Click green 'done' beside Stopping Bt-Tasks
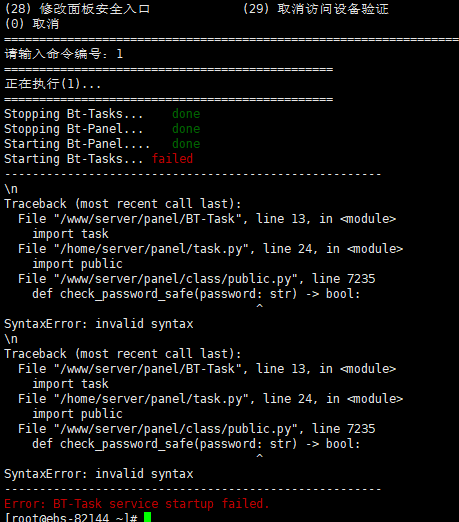The width and height of the screenshot is (459, 522). pos(186,114)
